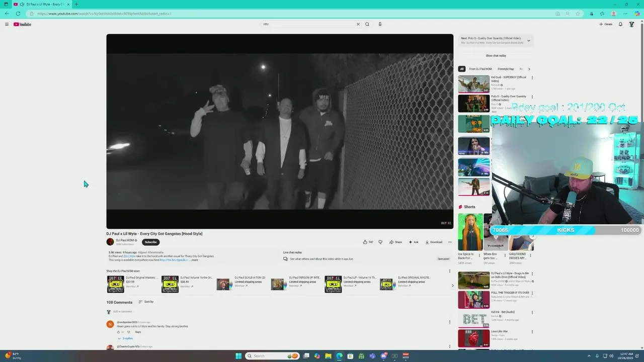Show next store items with arrow
The image size is (644, 362).
click(452, 286)
